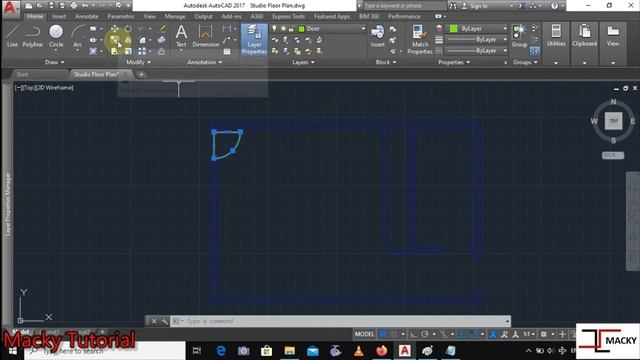Click the new drawing tab plus button
Screen dimensions: 640x360
click(x=141, y=75)
